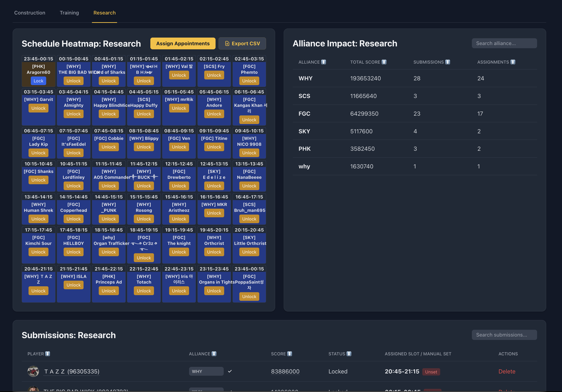Unlock the [FGC] Cobbie slot
562x392 pixels.
(109, 147)
